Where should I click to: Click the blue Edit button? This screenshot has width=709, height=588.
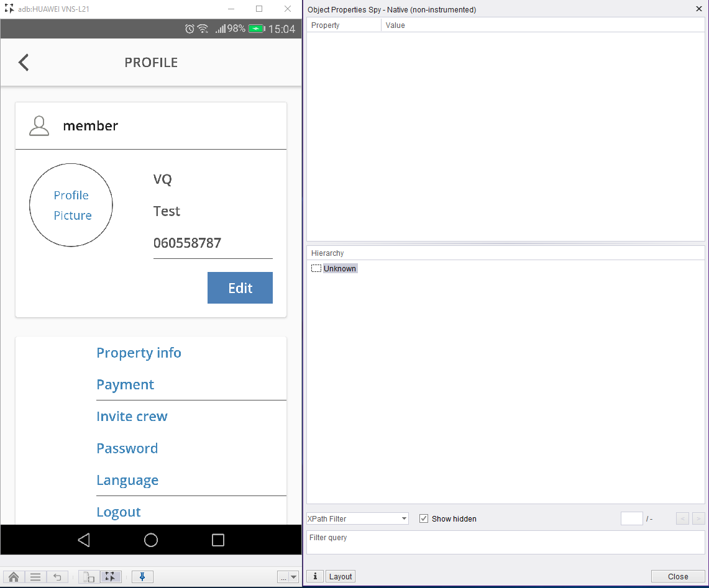tap(240, 288)
